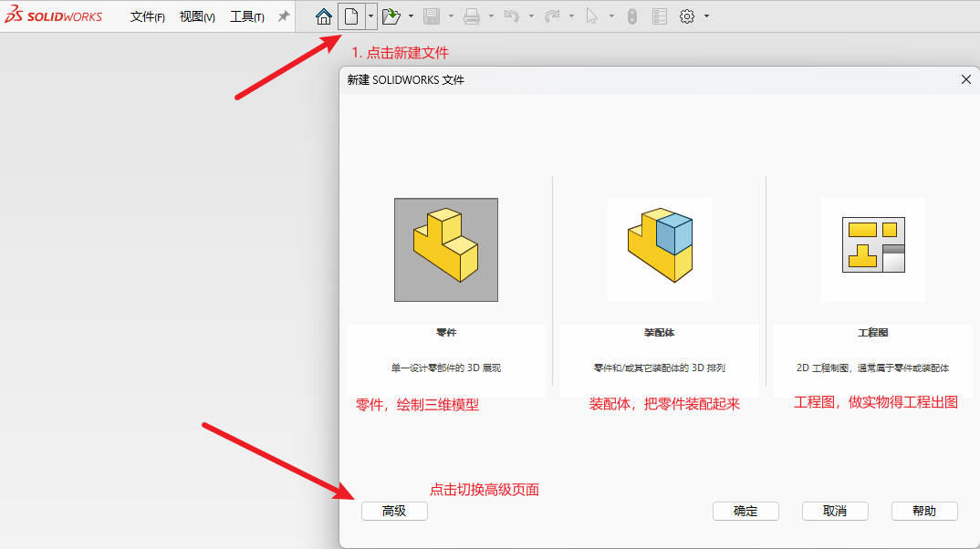This screenshot has width=980, height=549.
Task: Click the Redo icon
Action: pyautogui.click(x=552, y=16)
